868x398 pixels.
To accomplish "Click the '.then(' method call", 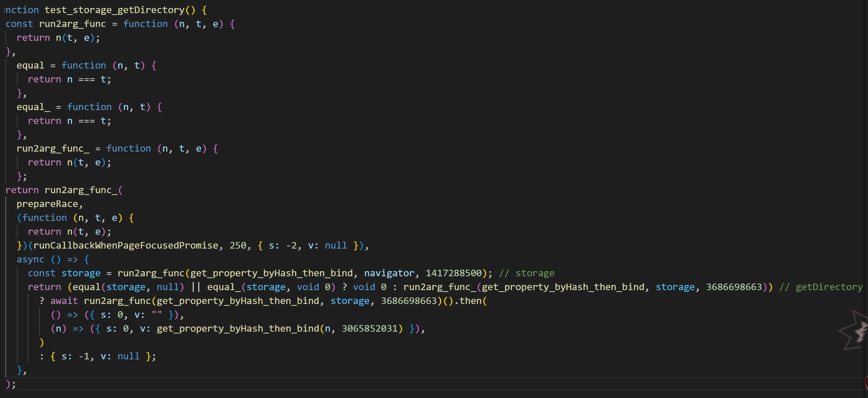I will tap(470, 301).
